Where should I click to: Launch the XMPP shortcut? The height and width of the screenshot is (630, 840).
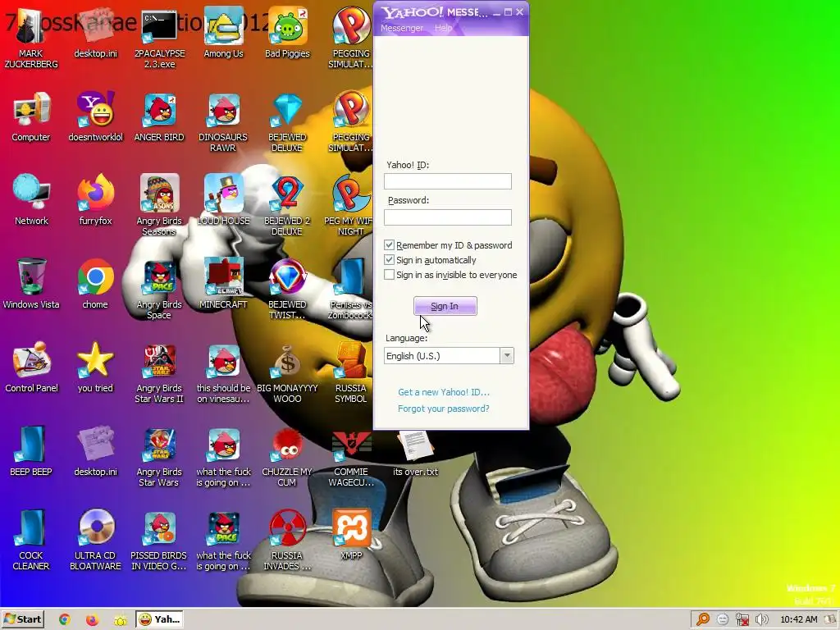tap(351, 535)
